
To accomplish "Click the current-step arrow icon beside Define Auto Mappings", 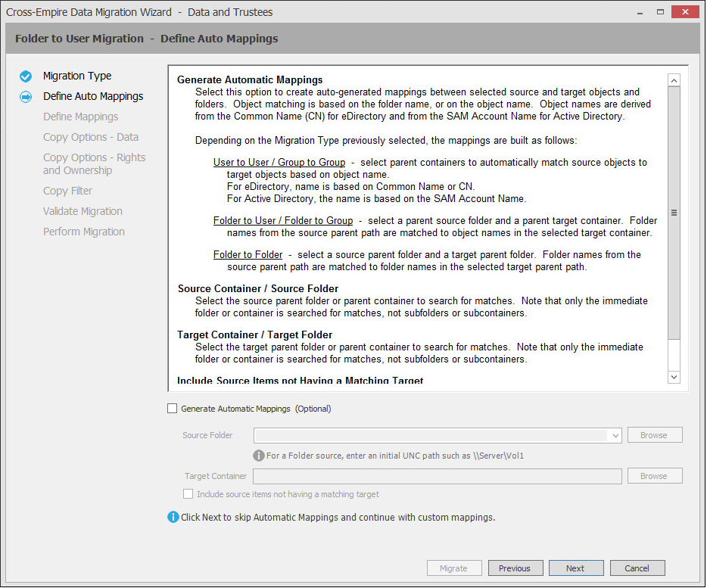I will pyautogui.click(x=26, y=97).
